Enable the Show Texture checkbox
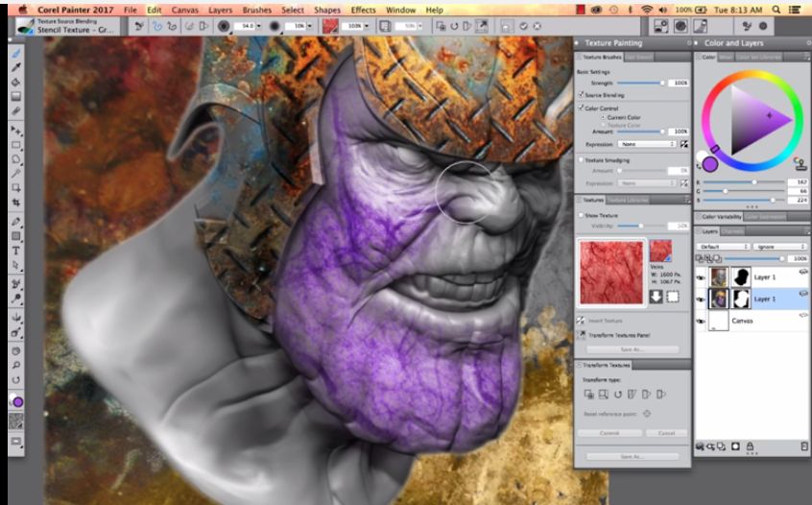 tap(581, 215)
